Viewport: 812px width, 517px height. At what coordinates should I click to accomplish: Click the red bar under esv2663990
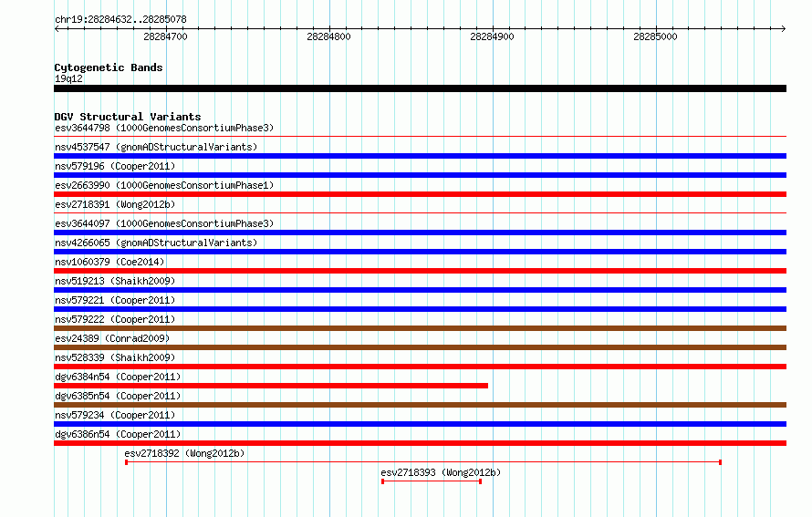(x=420, y=194)
